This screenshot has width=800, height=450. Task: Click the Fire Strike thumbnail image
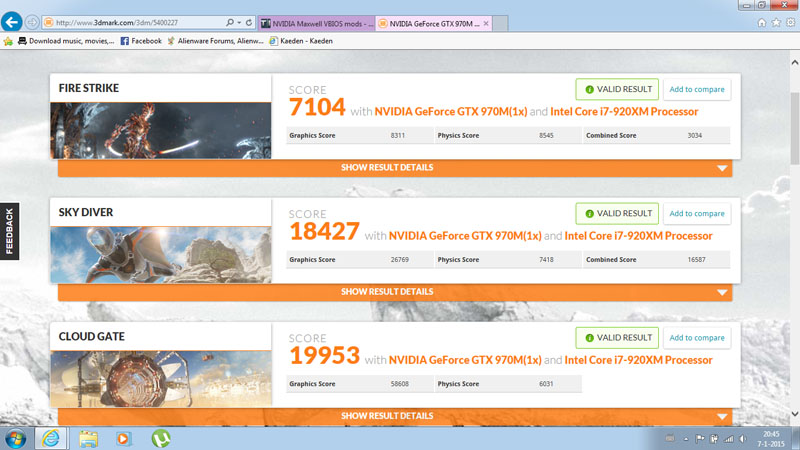tap(161, 130)
